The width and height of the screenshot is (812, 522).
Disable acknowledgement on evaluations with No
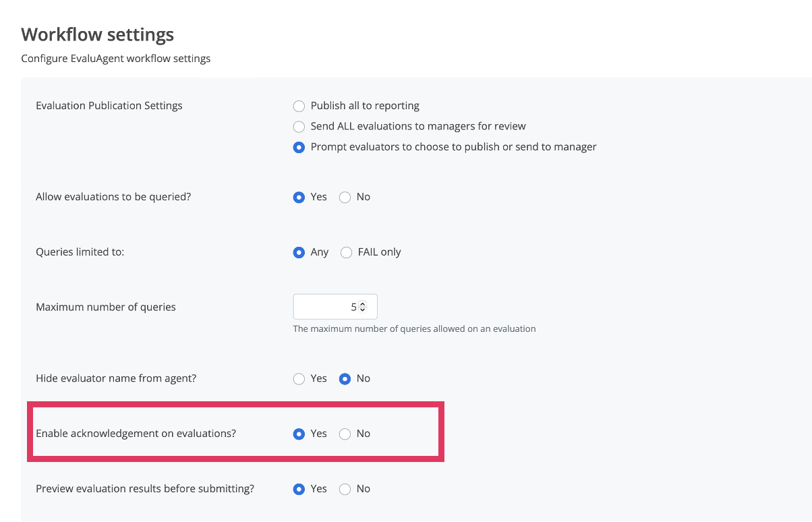(x=345, y=434)
